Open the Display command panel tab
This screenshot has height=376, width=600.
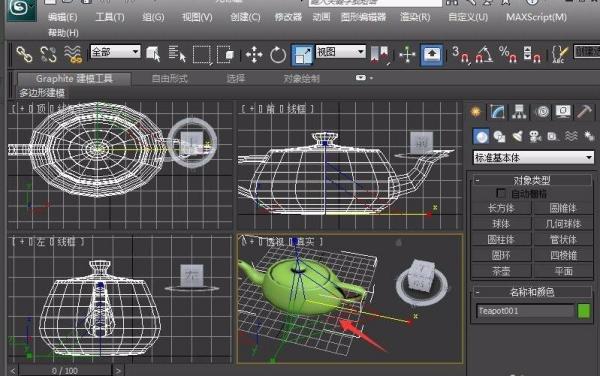click(563, 112)
